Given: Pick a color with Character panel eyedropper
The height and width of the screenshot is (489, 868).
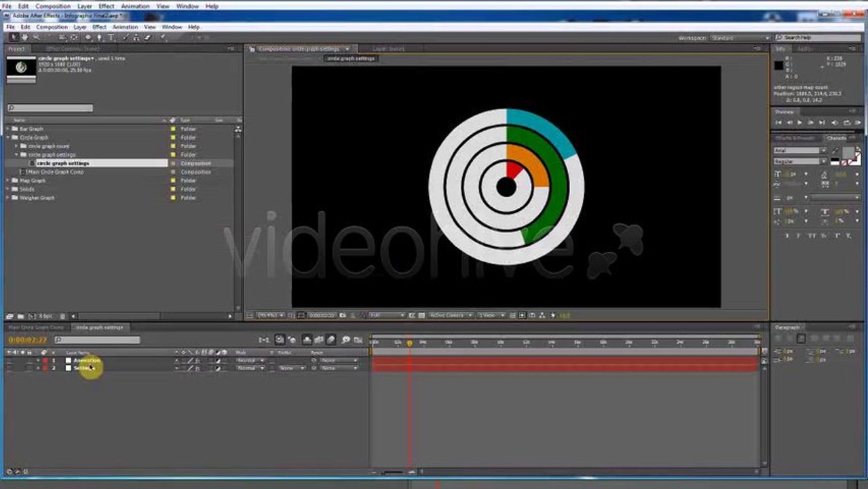Looking at the screenshot, I should point(835,151).
